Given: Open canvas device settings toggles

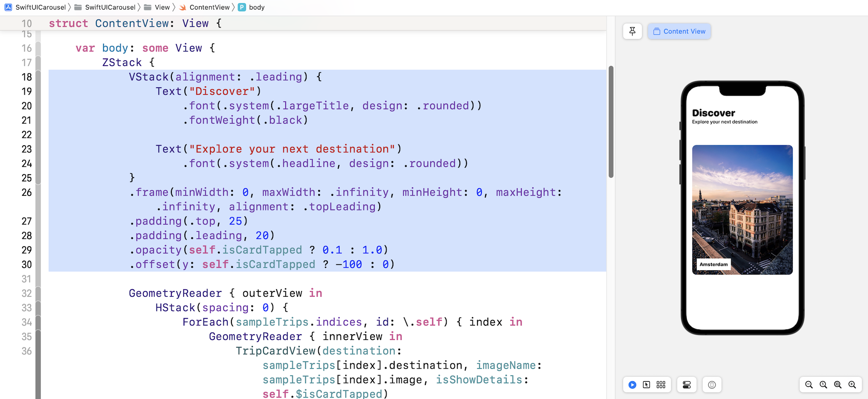Looking at the screenshot, I should pos(687,385).
